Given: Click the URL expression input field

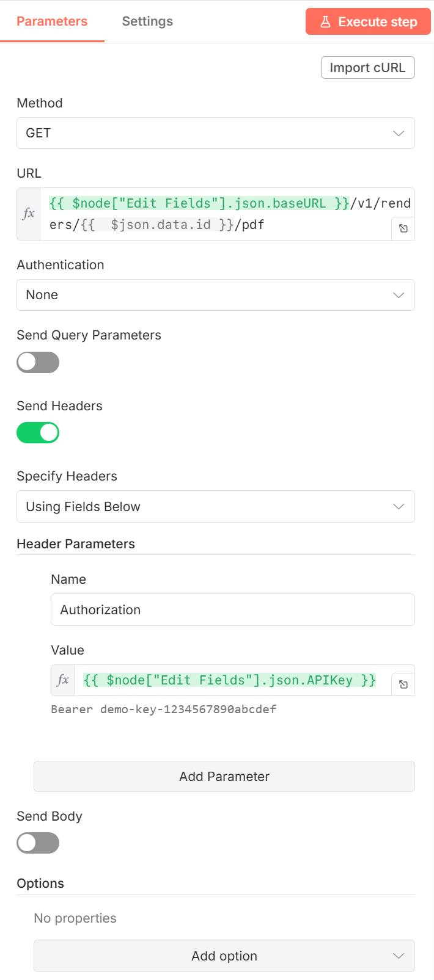Looking at the screenshot, I should tap(220, 214).
